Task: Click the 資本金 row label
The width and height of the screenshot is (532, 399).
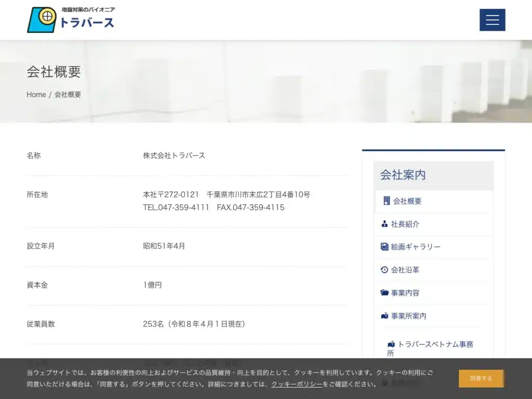Action: tap(37, 285)
